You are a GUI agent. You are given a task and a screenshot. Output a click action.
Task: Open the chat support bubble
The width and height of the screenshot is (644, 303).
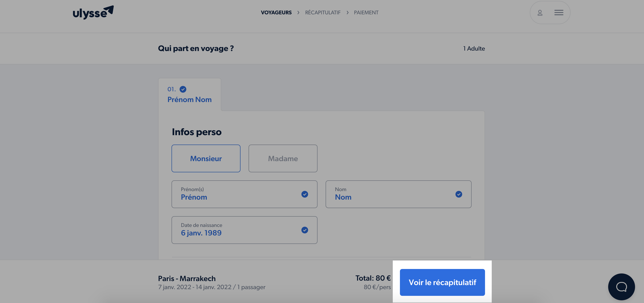(x=621, y=286)
